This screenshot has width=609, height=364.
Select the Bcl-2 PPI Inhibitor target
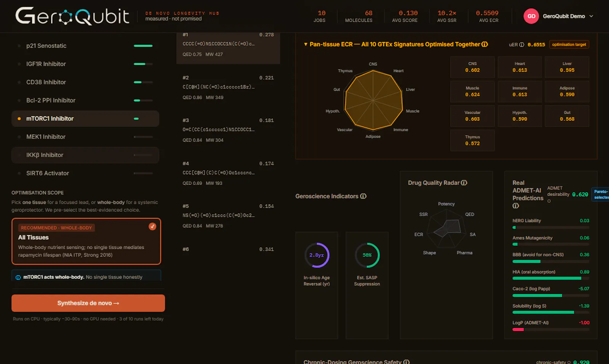[85, 100]
